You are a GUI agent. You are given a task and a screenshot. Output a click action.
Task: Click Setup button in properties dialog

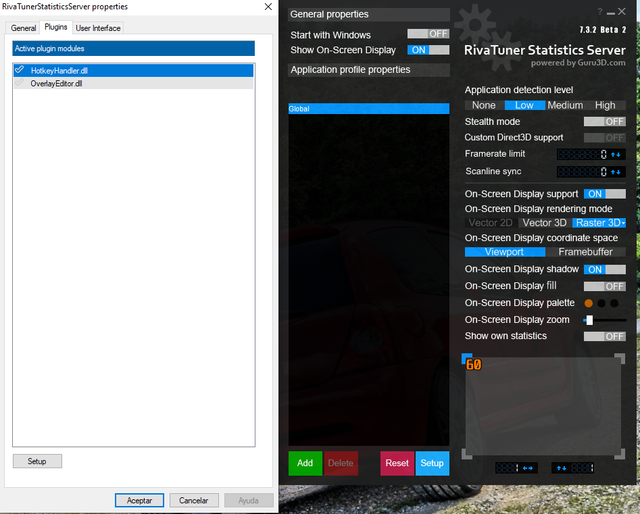click(x=37, y=461)
